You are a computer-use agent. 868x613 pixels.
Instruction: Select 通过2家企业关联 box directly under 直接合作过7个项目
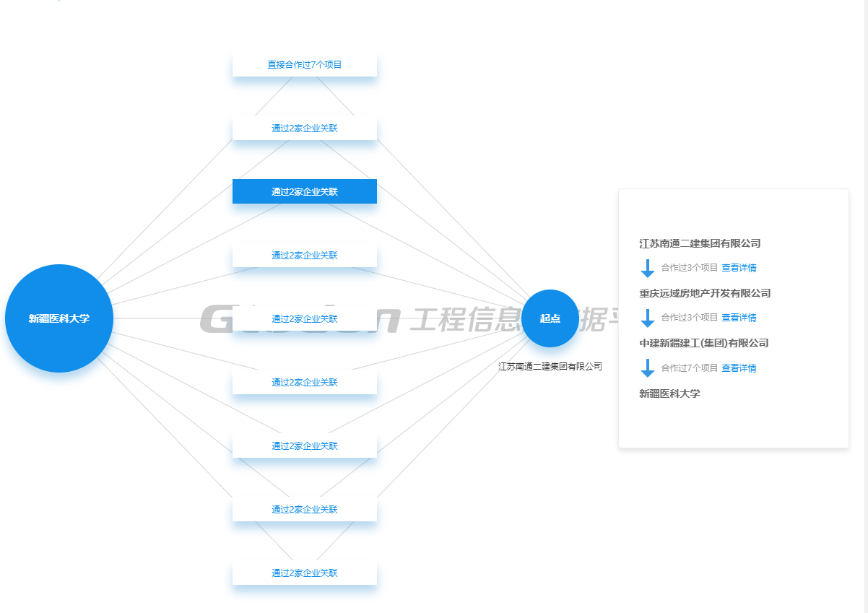(305, 128)
